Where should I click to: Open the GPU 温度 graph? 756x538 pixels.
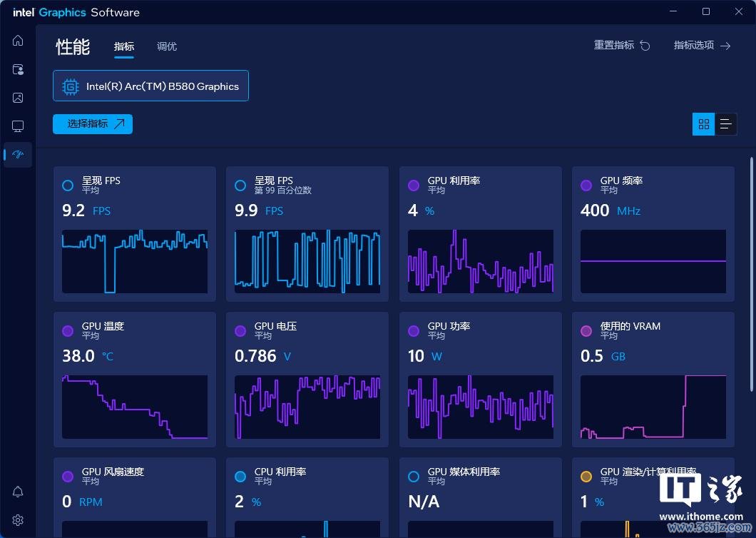[x=135, y=407]
